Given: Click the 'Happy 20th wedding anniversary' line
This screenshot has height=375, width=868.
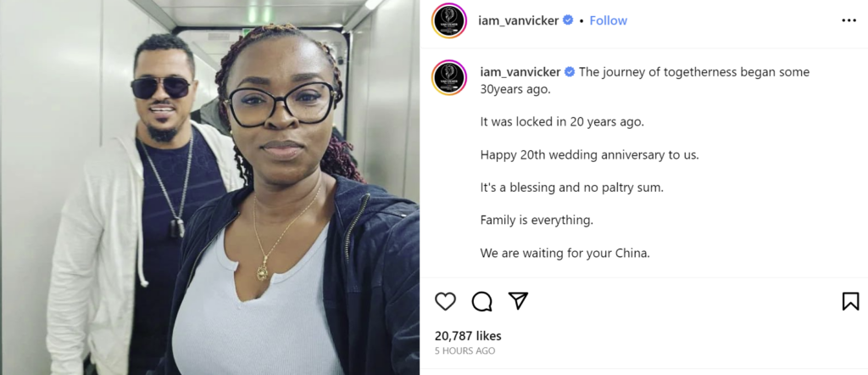Looking at the screenshot, I should point(590,155).
